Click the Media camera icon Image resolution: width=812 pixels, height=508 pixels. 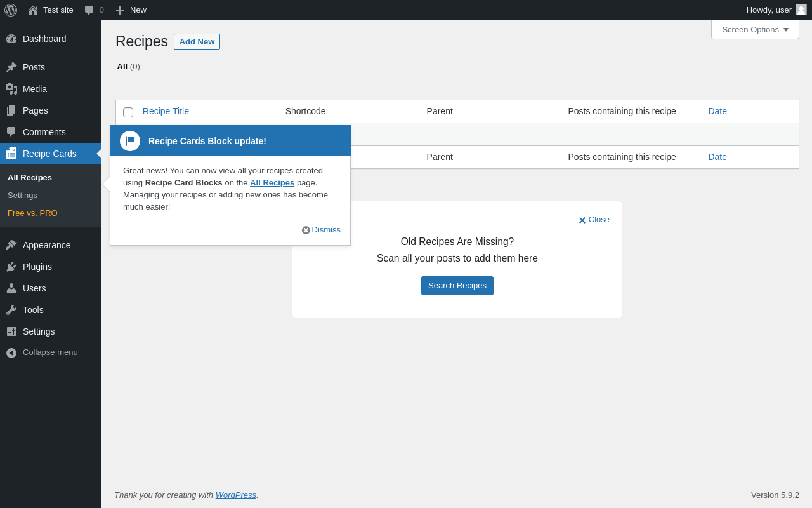[x=11, y=89]
